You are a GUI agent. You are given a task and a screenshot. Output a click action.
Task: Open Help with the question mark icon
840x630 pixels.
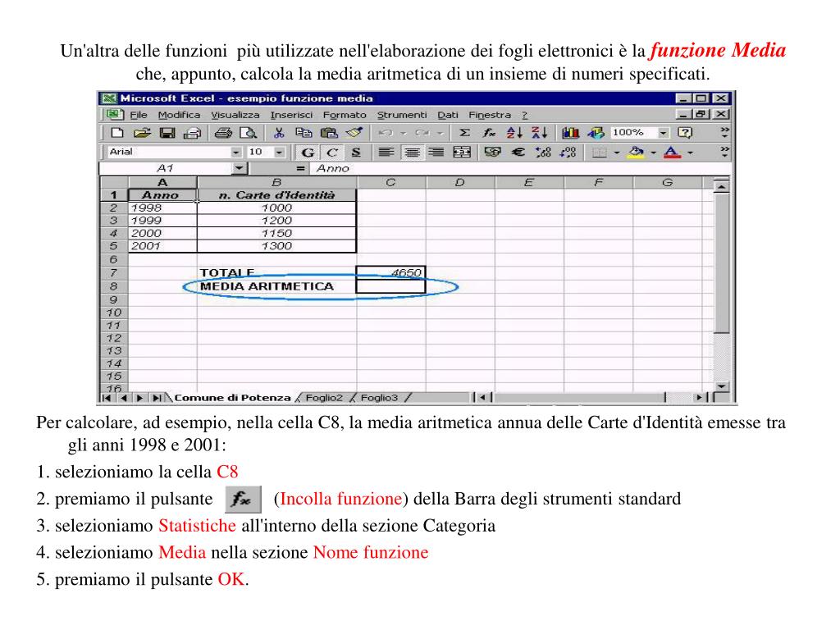click(x=685, y=133)
